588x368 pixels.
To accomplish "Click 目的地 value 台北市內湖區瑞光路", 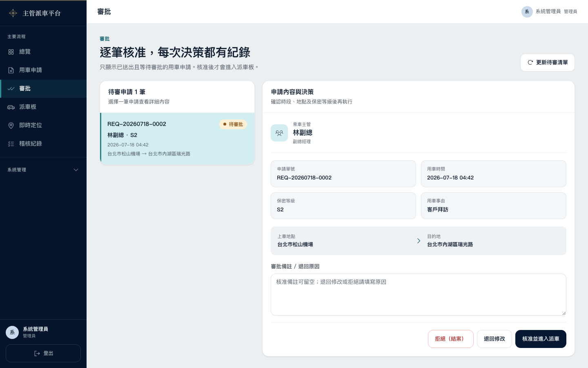I will point(450,245).
